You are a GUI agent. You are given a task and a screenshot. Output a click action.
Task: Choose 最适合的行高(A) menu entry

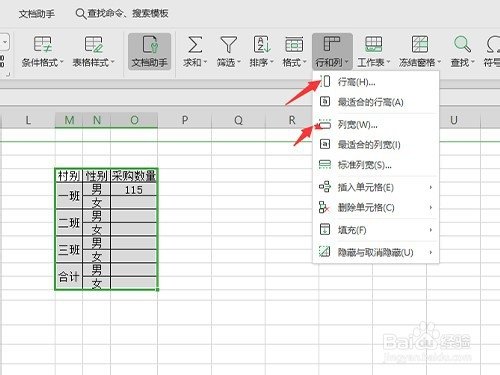376,102
